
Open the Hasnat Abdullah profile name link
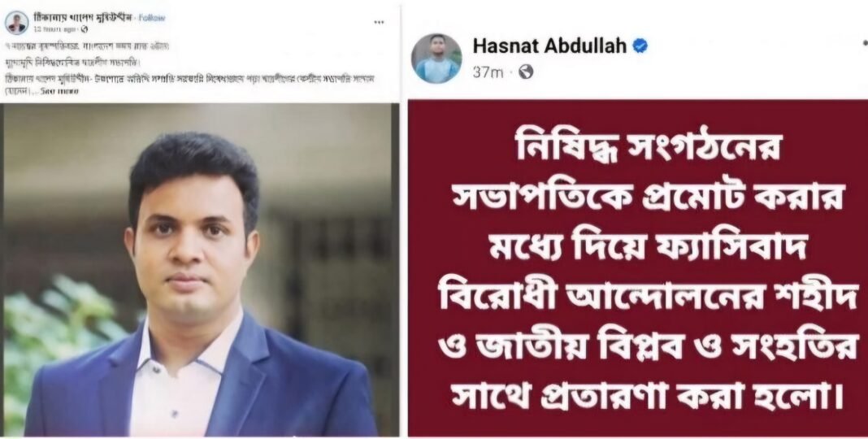pos(549,46)
